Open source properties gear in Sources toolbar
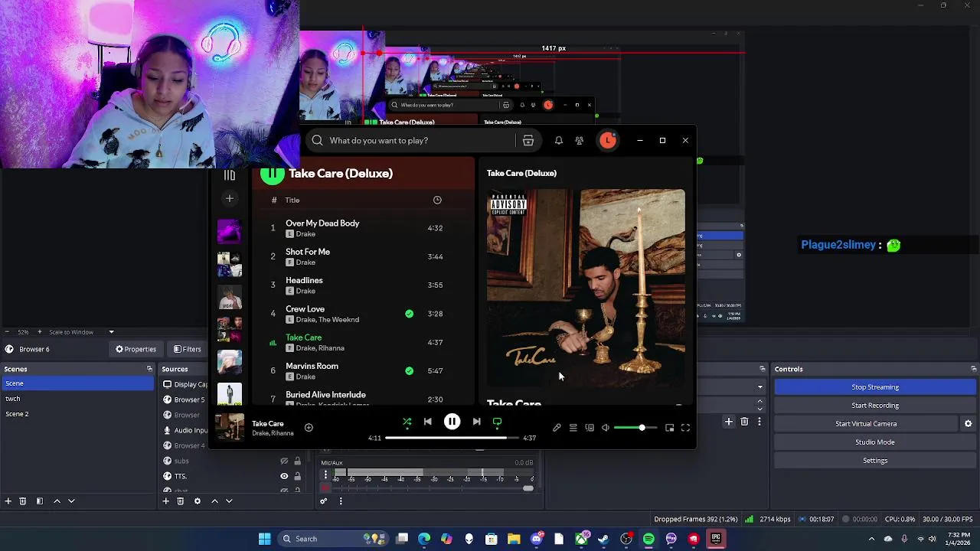The height and width of the screenshot is (551, 980). [197, 501]
